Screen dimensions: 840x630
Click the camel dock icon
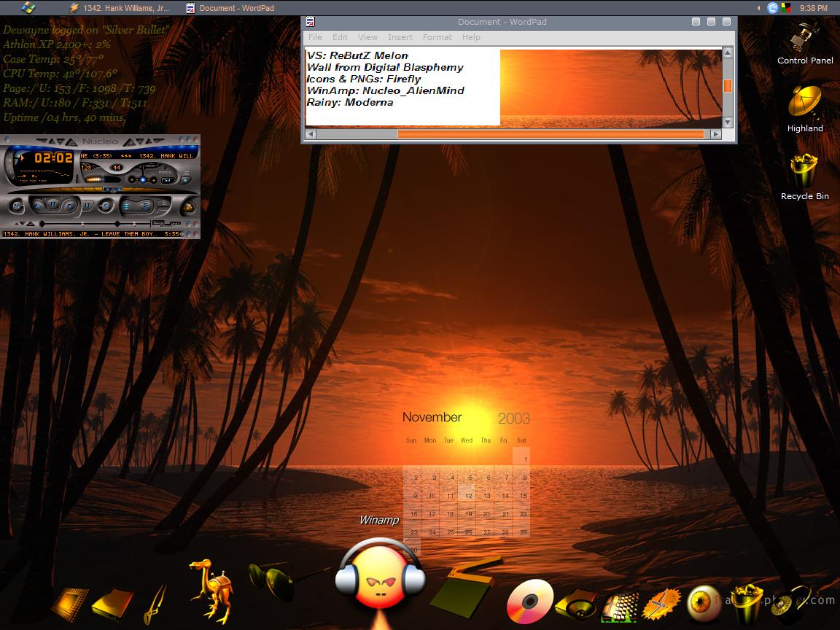tap(211, 591)
